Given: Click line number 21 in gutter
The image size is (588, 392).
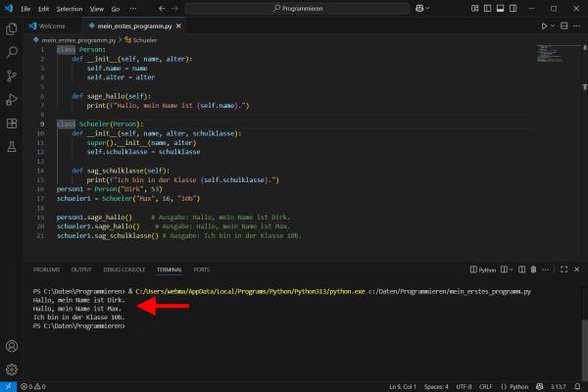Looking at the screenshot, I should click(40, 236).
